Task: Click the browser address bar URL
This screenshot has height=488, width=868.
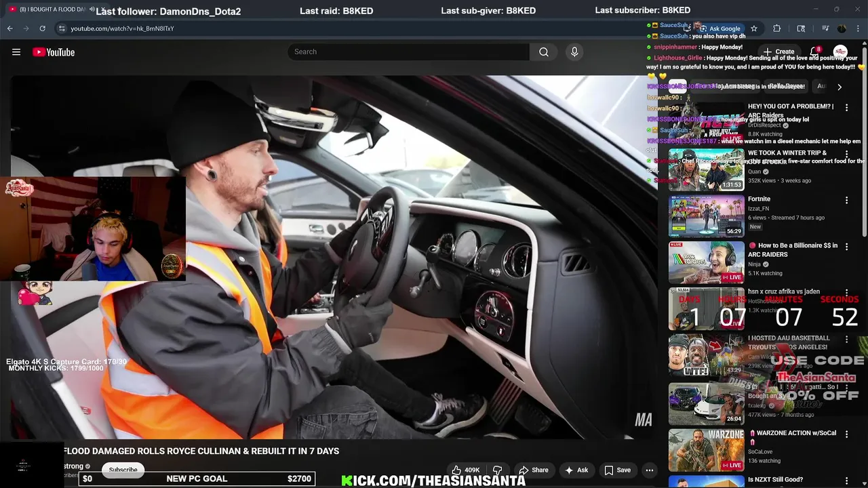Action: coord(122,28)
